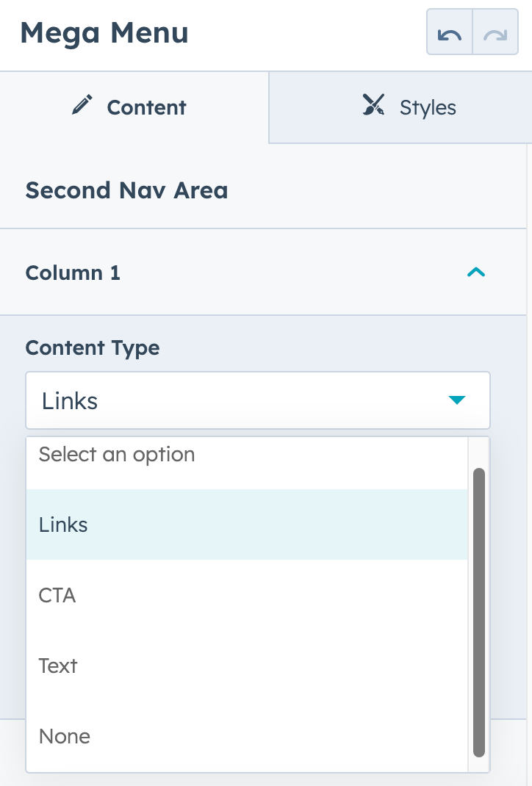This screenshot has height=786, width=532.
Task: Collapse Column 1 with the chevron
Action: (x=476, y=273)
